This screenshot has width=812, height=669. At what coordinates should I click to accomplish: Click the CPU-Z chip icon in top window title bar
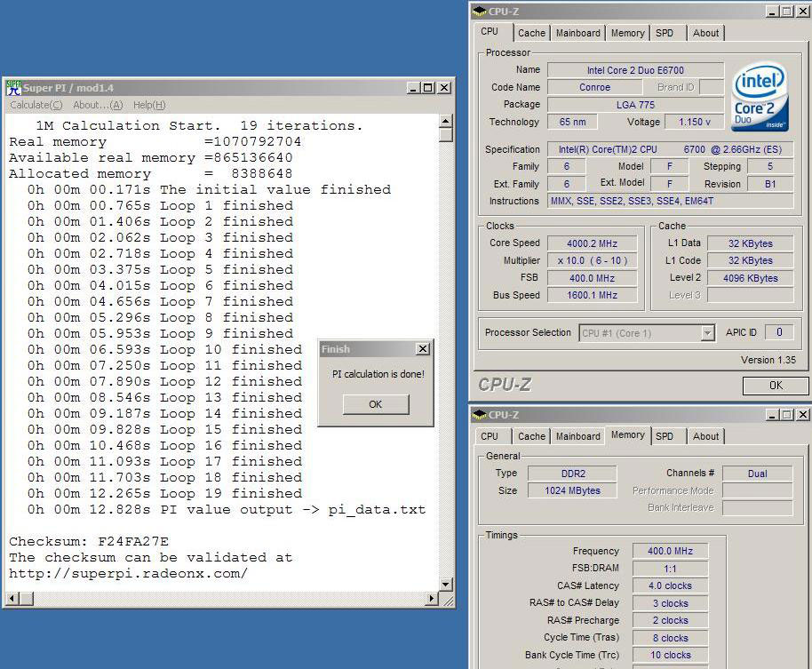pyautogui.click(x=480, y=11)
